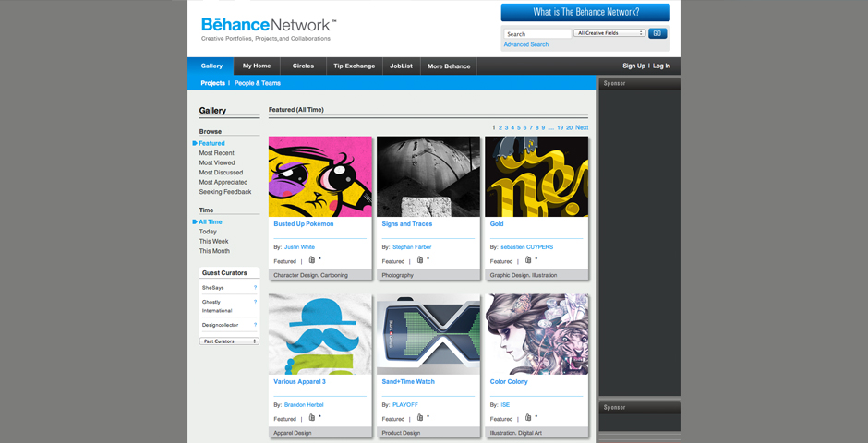Viewport: 868px width, 443px height.
Task: Open the Color Colony thumbnail image
Action: pyautogui.click(x=536, y=334)
